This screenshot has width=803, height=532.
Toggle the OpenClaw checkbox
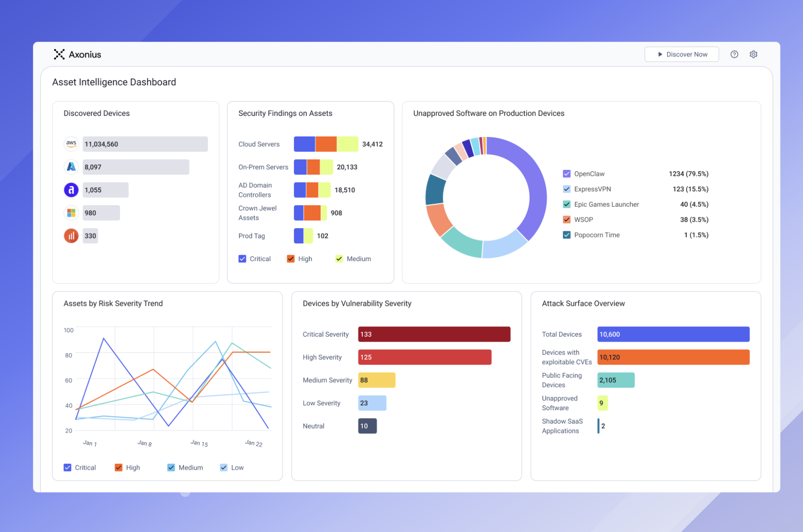[567, 174]
